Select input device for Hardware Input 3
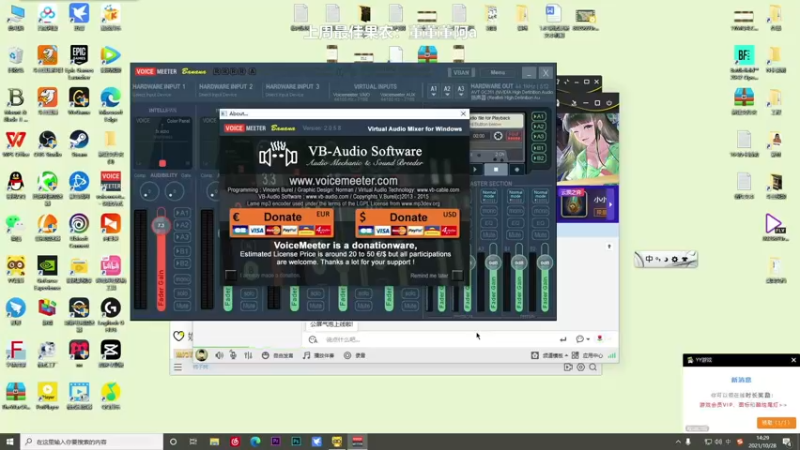Viewport: 800px width, 450px height. [x=284, y=95]
